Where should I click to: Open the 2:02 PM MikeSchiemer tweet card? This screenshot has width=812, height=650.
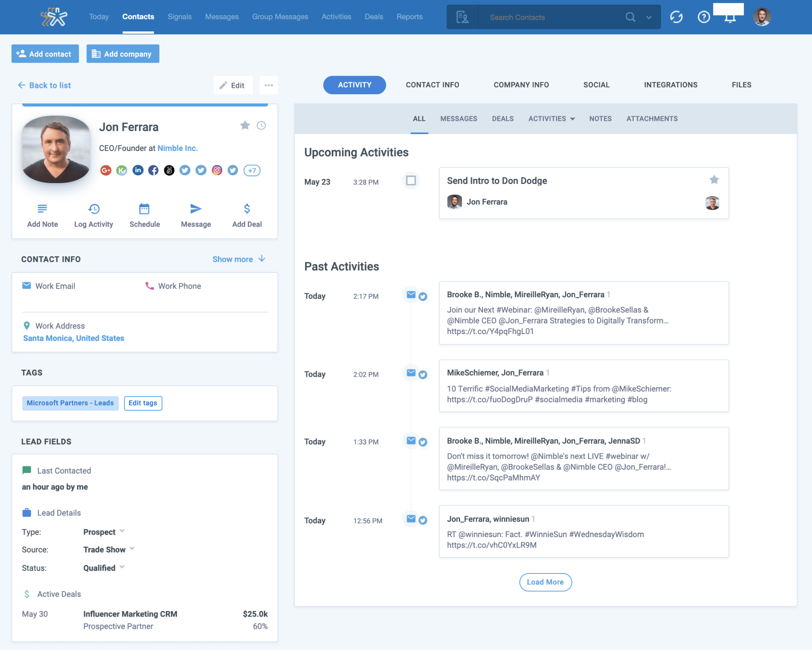(x=584, y=386)
